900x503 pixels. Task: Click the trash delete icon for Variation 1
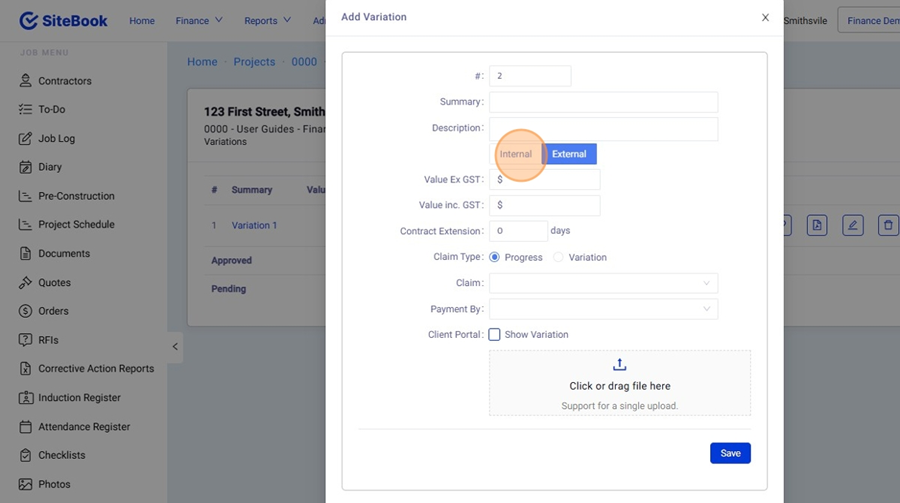(x=887, y=226)
